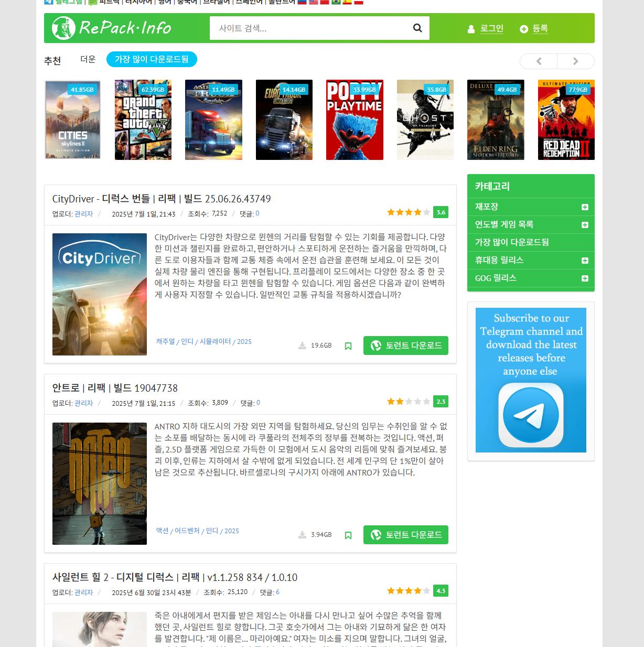This screenshot has height=647, width=644.
Task: Open Red Dead Redemption II carousel cover
Action: click(x=566, y=120)
